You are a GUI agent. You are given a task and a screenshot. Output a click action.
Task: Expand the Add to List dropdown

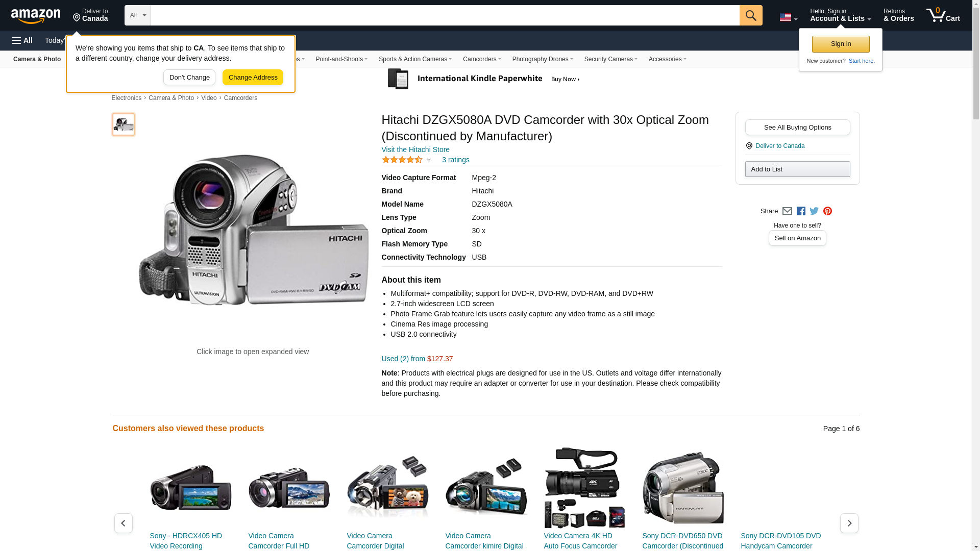pyautogui.click(x=797, y=169)
